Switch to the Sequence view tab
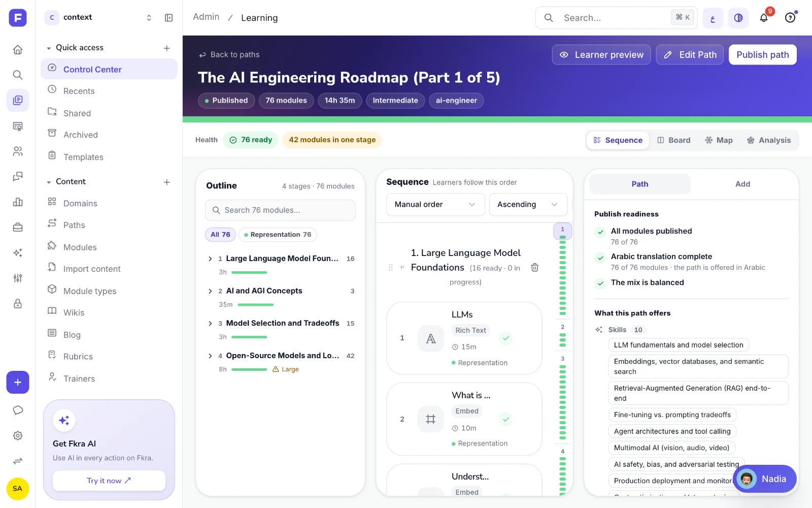Image resolution: width=812 pixels, height=508 pixels. (x=618, y=140)
